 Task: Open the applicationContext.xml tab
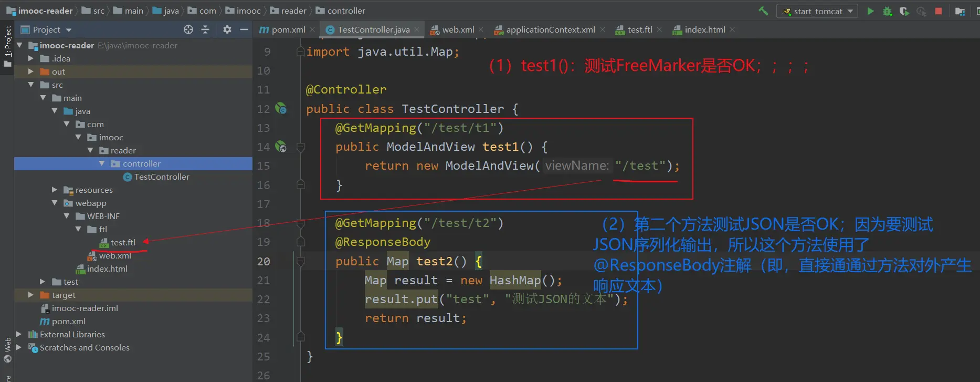(x=550, y=30)
